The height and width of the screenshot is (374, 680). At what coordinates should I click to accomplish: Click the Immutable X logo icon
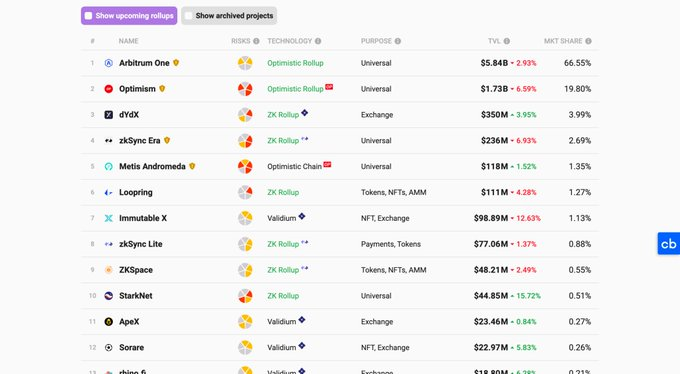(109, 218)
